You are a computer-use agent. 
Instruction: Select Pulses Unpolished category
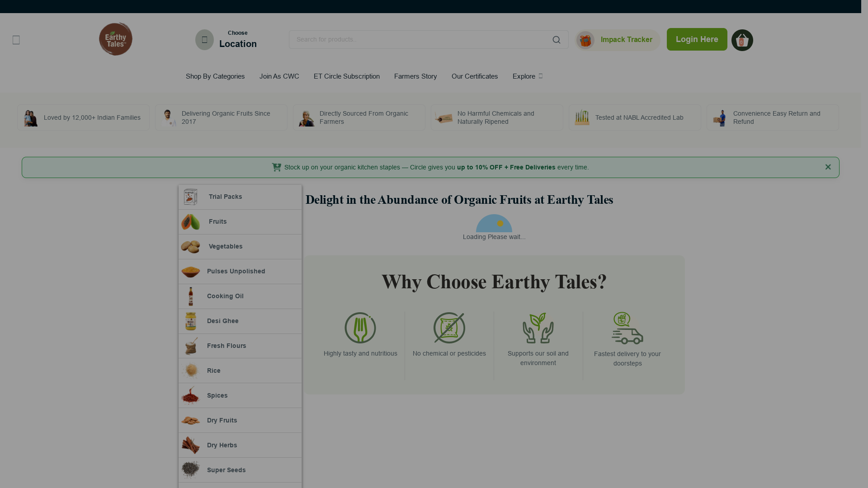pyautogui.click(x=236, y=272)
